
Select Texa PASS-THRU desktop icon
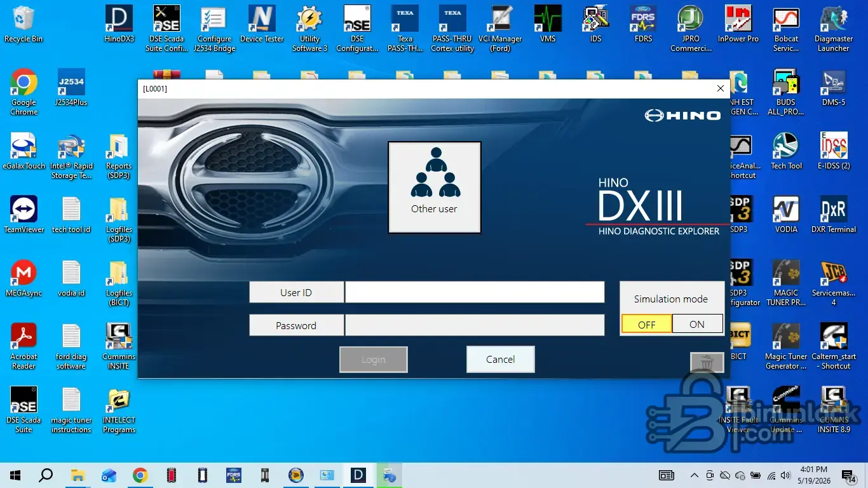coord(405,29)
